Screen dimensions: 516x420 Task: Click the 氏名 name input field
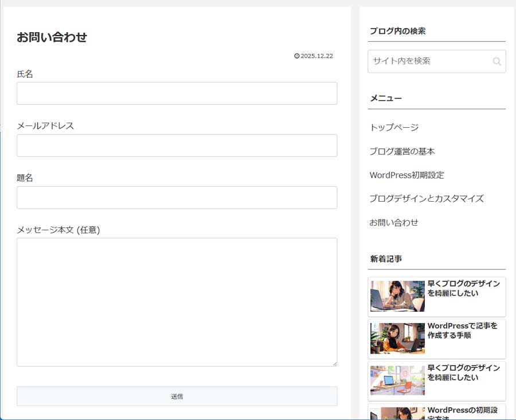[177, 93]
